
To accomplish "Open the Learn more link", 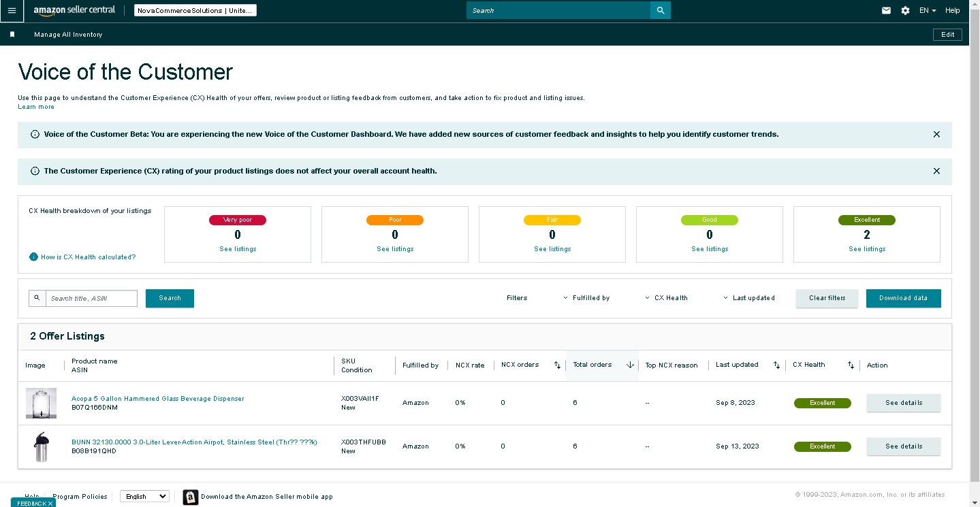I will pyautogui.click(x=36, y=107).
